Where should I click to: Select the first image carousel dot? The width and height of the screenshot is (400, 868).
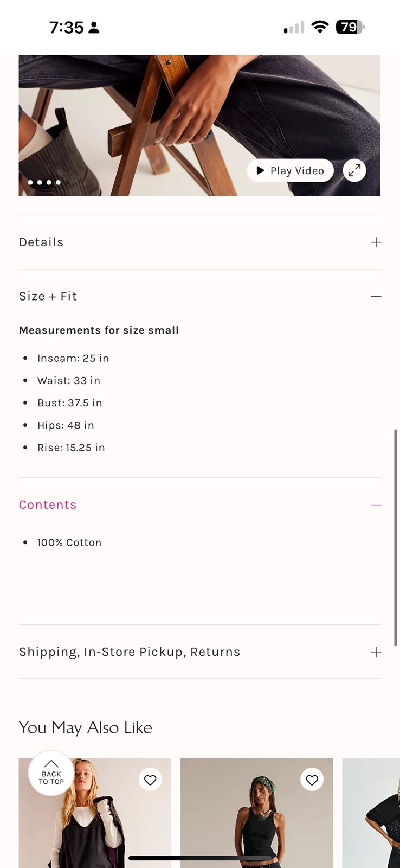point(30,182)
